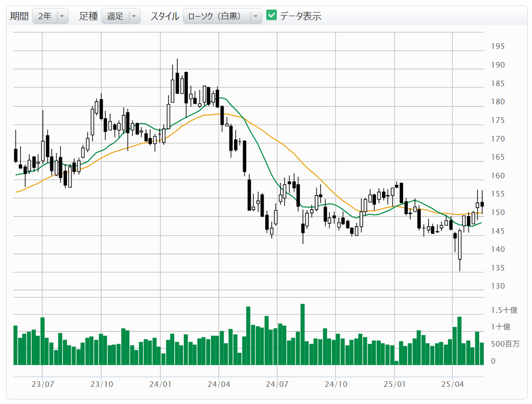
Task: Click the 500百万 volume axis label
Action: pyautogui.click(x=505, y=344)
